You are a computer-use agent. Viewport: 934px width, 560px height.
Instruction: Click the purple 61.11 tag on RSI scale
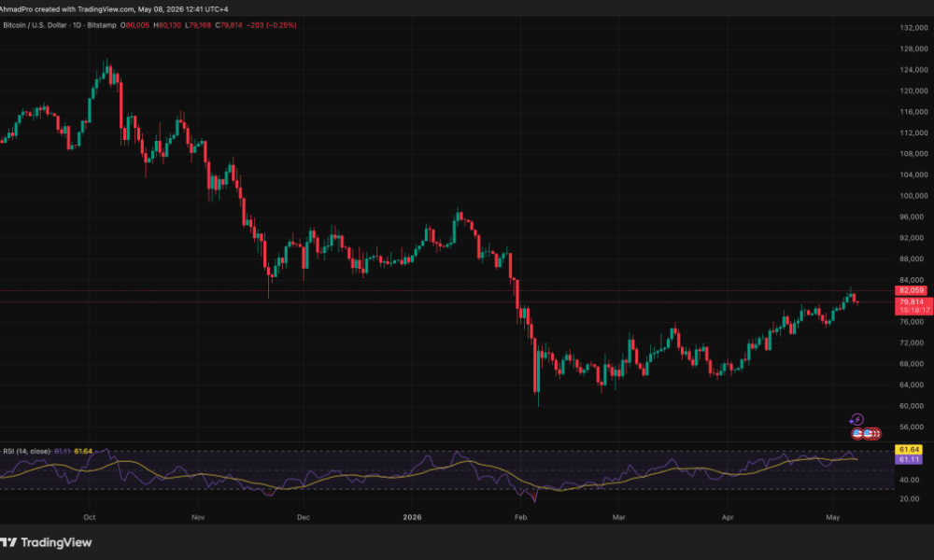[909, 459]
